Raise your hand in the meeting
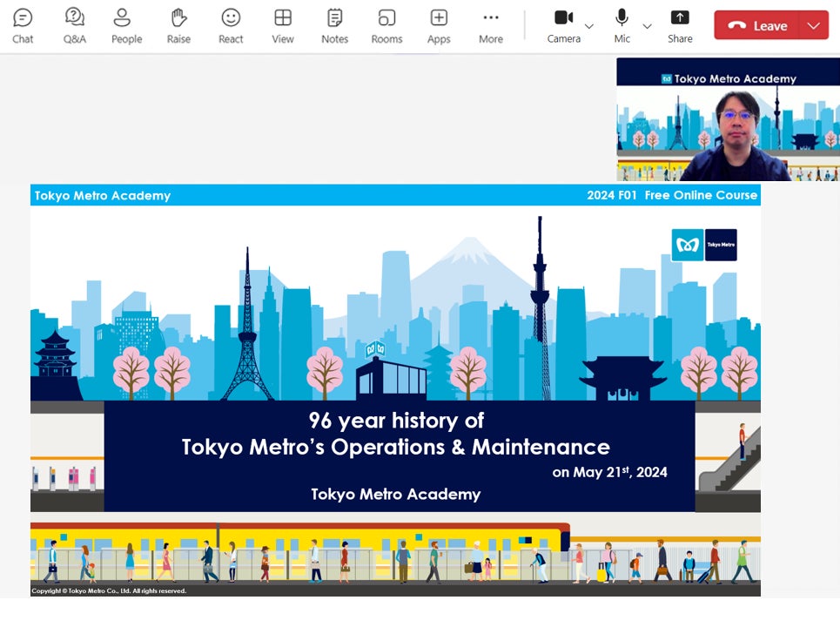 tap(178, 26)
